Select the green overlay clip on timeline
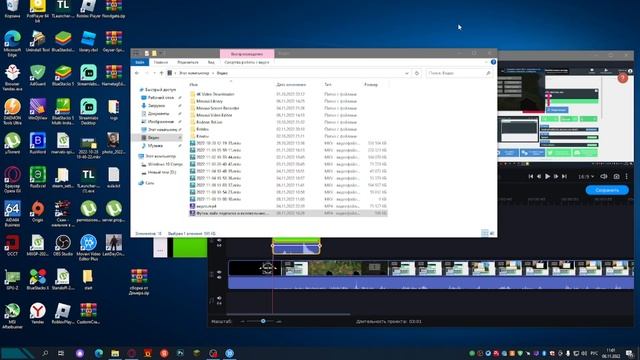640x360 pixels. [x=296, y=246]
